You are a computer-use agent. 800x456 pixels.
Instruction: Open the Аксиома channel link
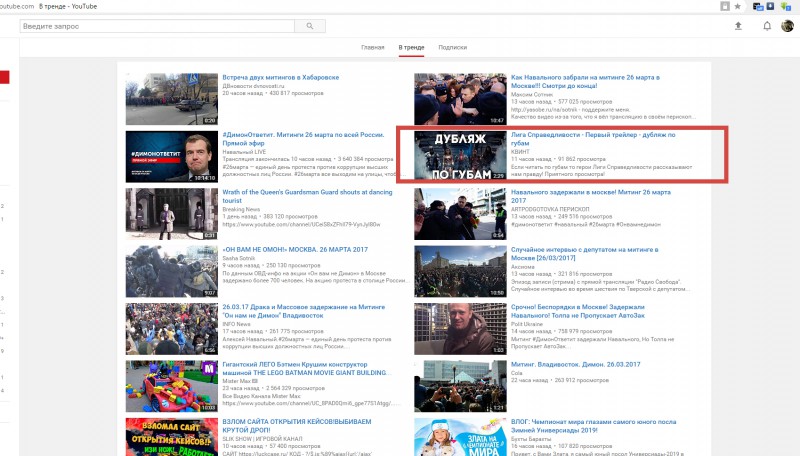tap(522, 267)
